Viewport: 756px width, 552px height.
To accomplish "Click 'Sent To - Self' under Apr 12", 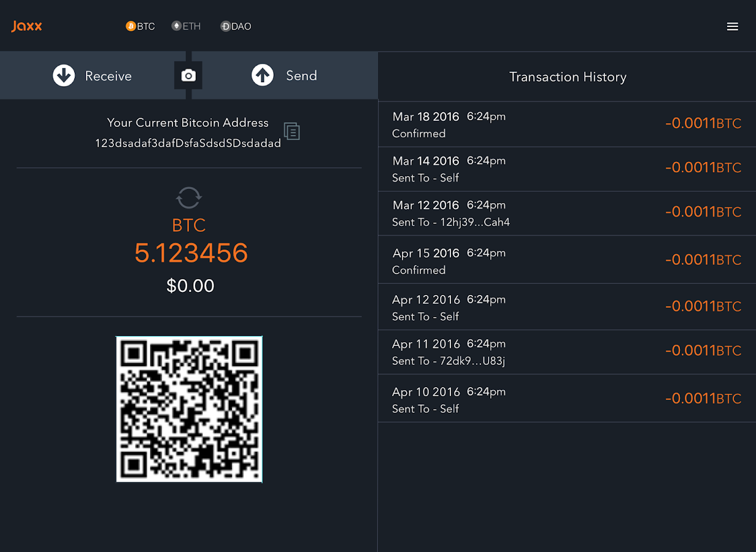I will pos(425,316).
